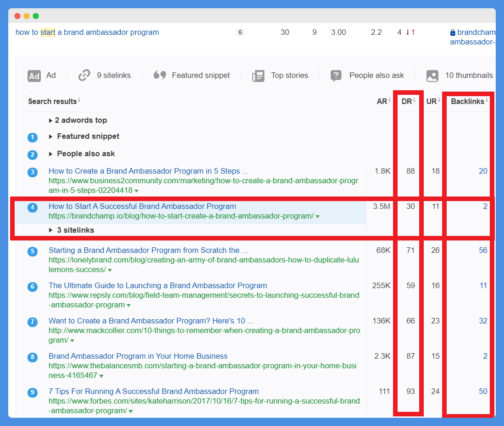Open 'How to Create a Brand Ambassador Program in 5 Steps'

pyautogui.click(x=149, y=171)
